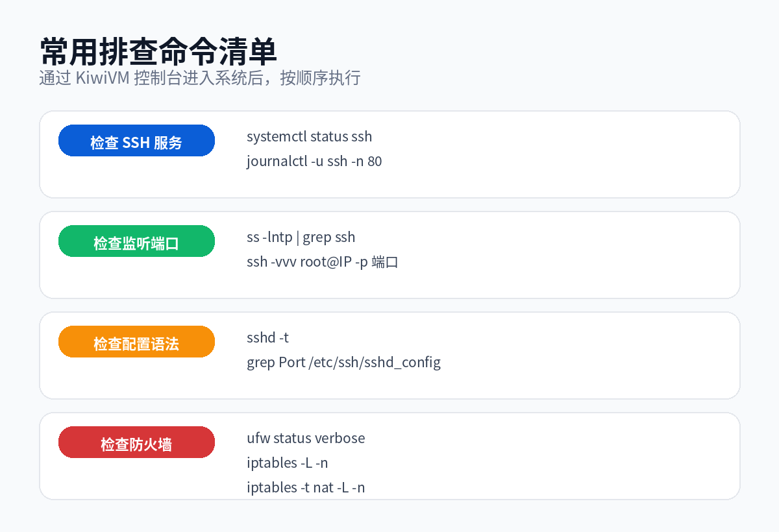Select the command ssh -vvv root@IP -p 端口

click(323, 261)
